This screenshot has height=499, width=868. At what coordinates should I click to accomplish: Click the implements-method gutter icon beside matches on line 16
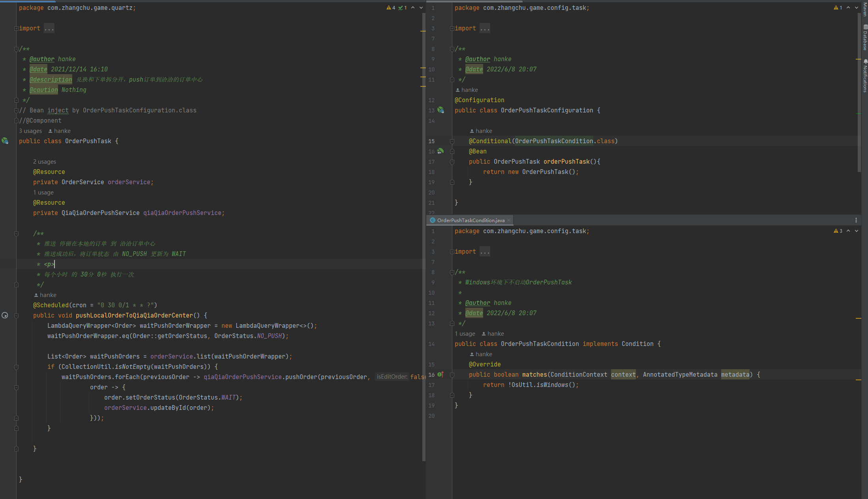coord(441,374)
